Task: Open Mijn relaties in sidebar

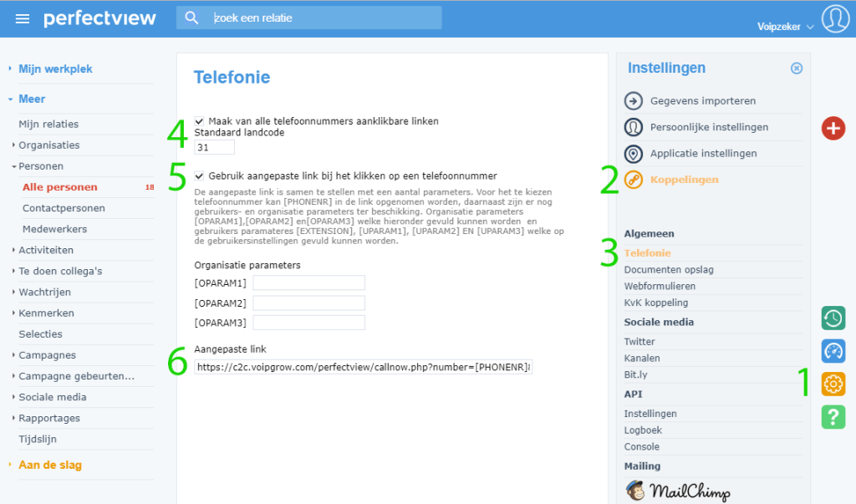Action: point(48,124)
